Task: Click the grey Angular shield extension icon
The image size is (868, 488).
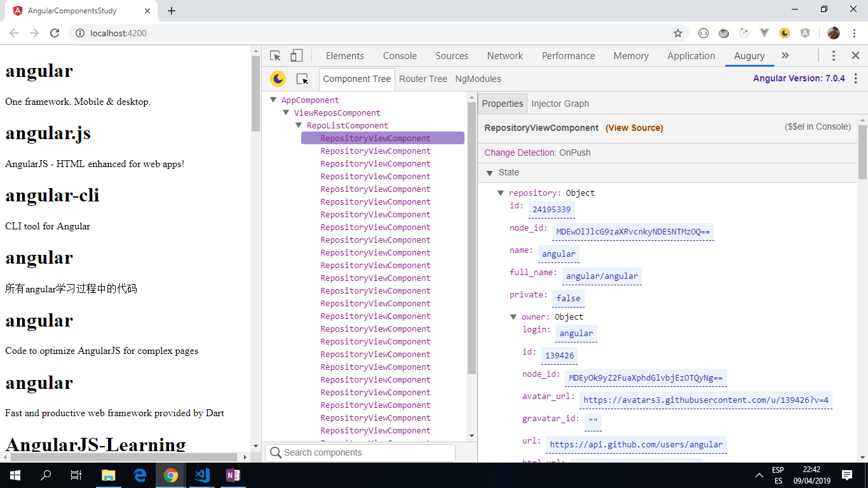Action: (x=805, y=33)
